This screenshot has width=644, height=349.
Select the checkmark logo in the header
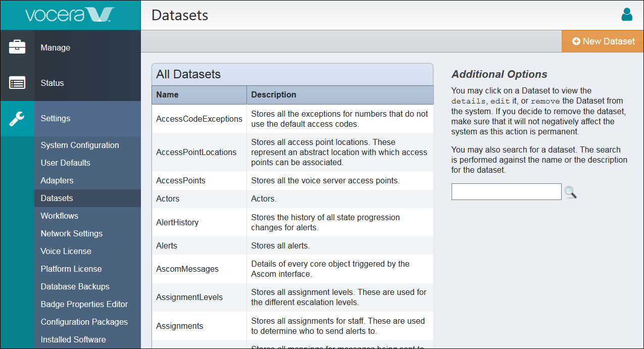[x=100, y=14]
